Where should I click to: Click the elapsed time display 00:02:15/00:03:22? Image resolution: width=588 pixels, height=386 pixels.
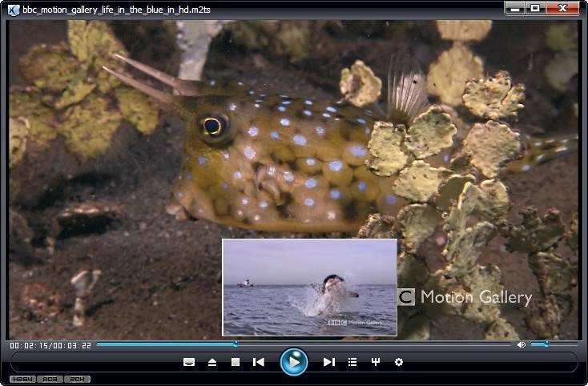tap(50, 345)
